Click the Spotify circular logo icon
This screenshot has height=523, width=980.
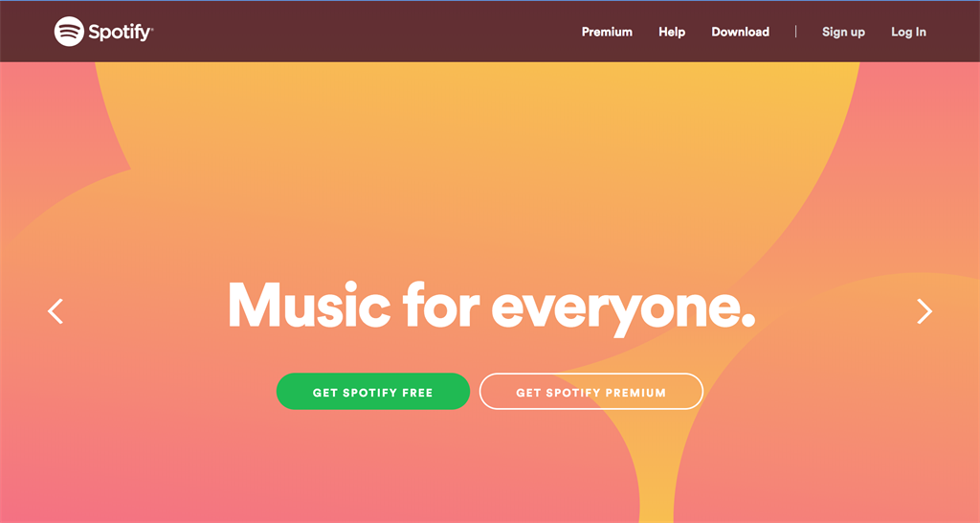click(x=69, y=32)
